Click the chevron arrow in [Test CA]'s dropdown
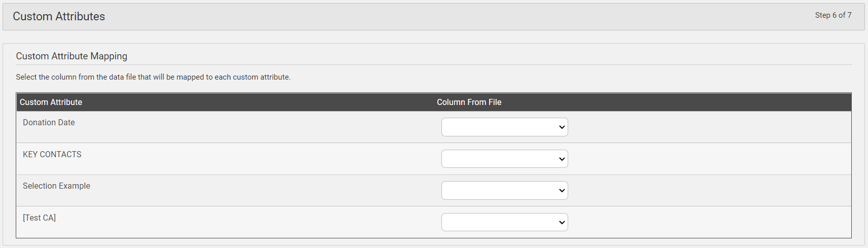Viewport: 868px width, 248px height. tap(562, 223)
